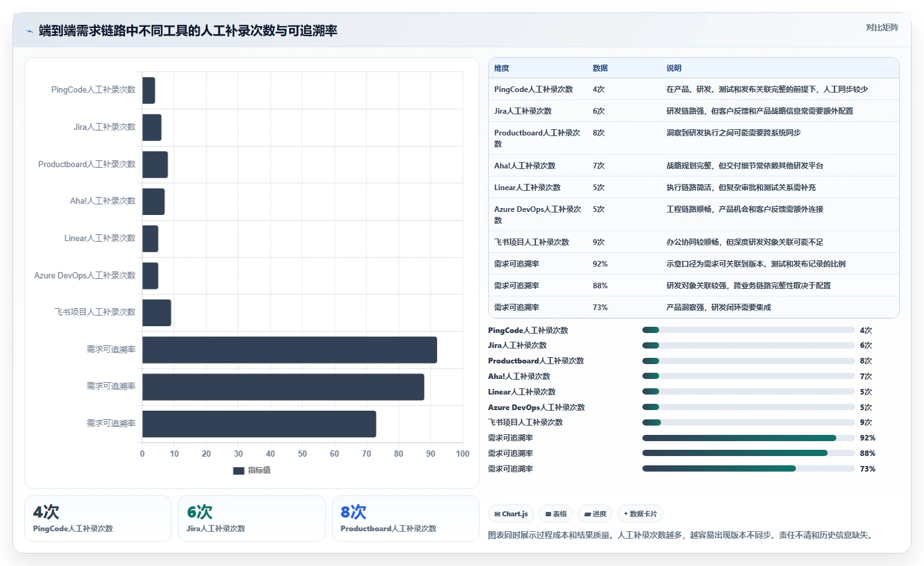This screenshot has width=924, height=566.
Task: Click the 92% value in the table
Action: tap(600, 264)
